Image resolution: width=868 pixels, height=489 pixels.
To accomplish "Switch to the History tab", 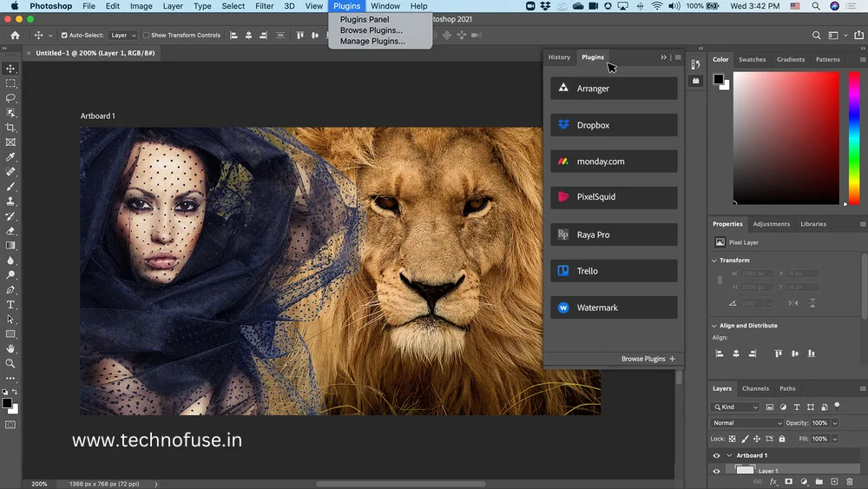I will (x=559, y=57).
